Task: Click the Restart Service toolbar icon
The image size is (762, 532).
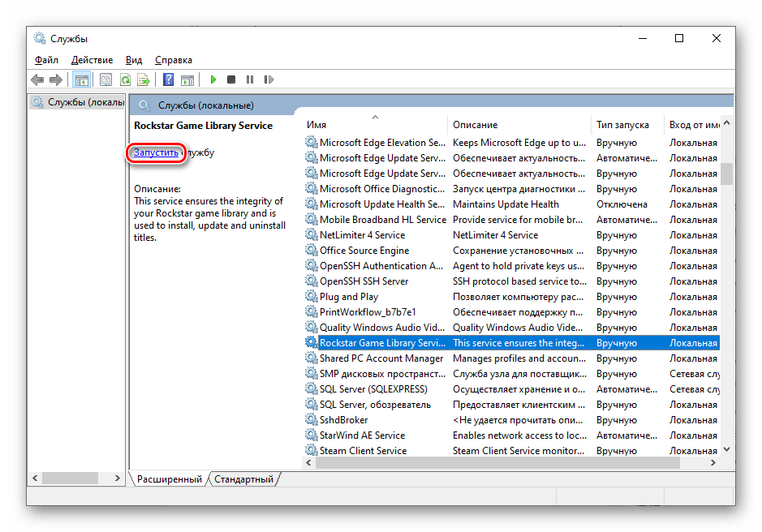Action: tap(267, 79)
